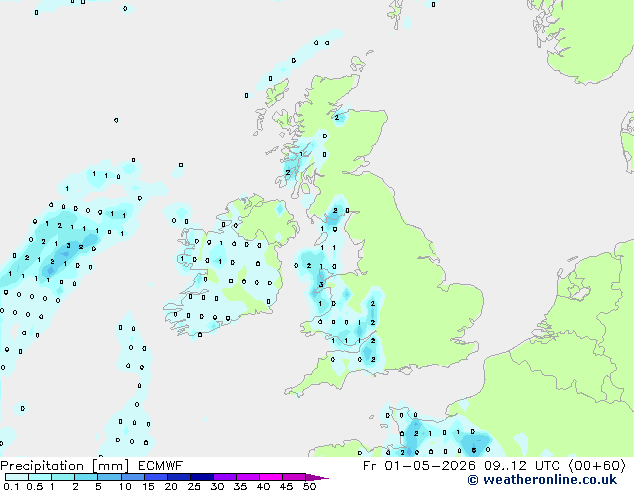This screenshot has height=490, width=634.
Task: Click the '50' legend scale label
Action: (309, 486)
